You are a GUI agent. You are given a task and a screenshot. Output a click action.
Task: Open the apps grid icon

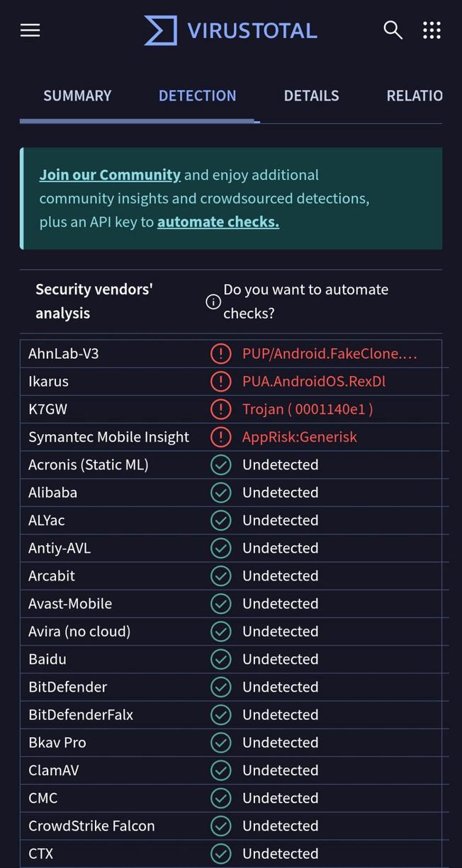431,30
